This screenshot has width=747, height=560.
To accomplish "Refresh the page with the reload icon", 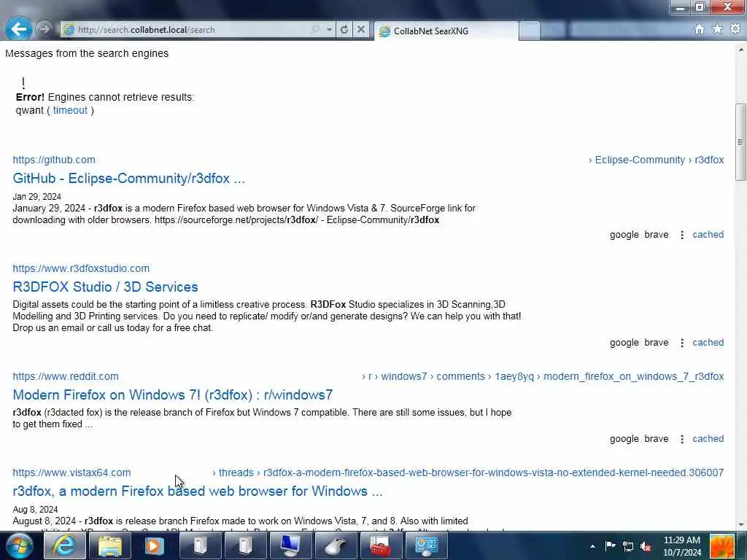I will pyautogui.click(x=344, y=29).
